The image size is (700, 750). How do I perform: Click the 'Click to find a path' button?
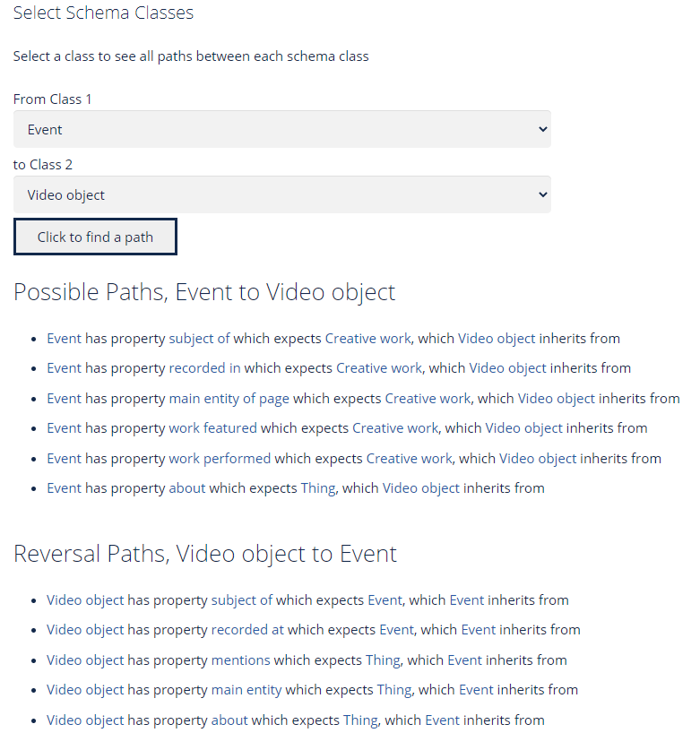pyautogui.click(x=95, y=237)
